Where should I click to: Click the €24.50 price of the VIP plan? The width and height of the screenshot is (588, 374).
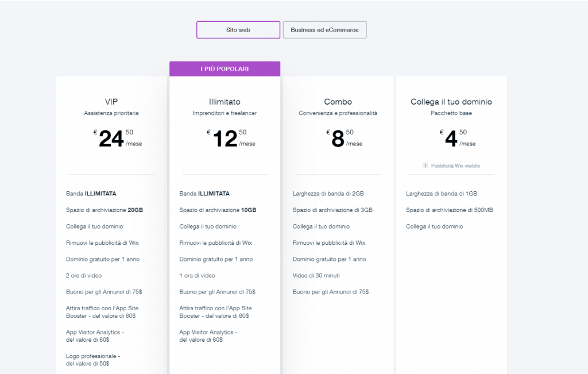[112, 138]
